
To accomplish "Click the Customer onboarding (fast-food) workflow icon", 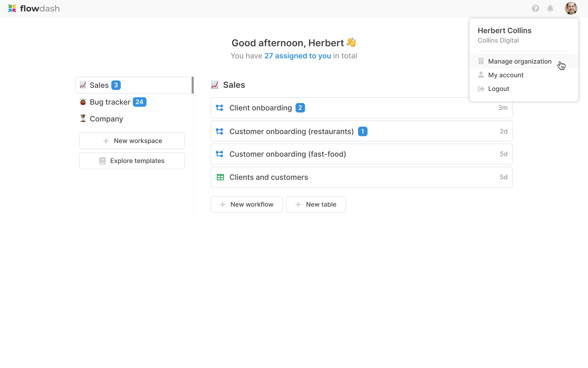I will coord(219,154).
